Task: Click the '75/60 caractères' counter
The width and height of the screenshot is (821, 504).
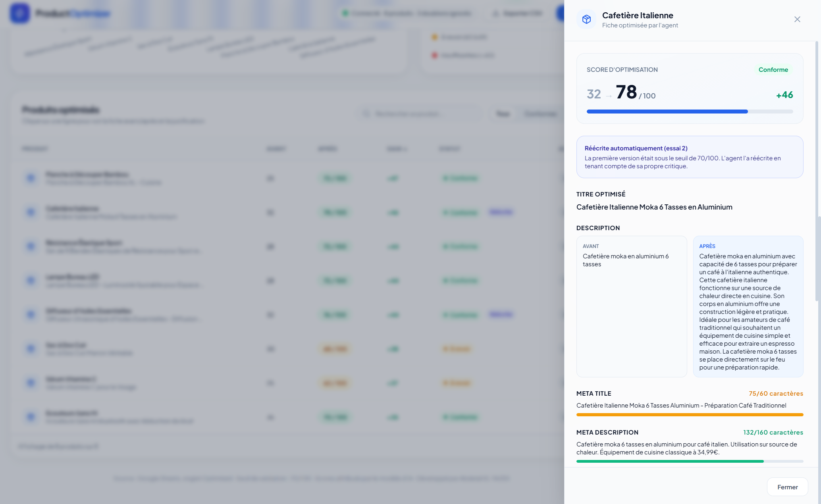Action: tap(776, 394)
